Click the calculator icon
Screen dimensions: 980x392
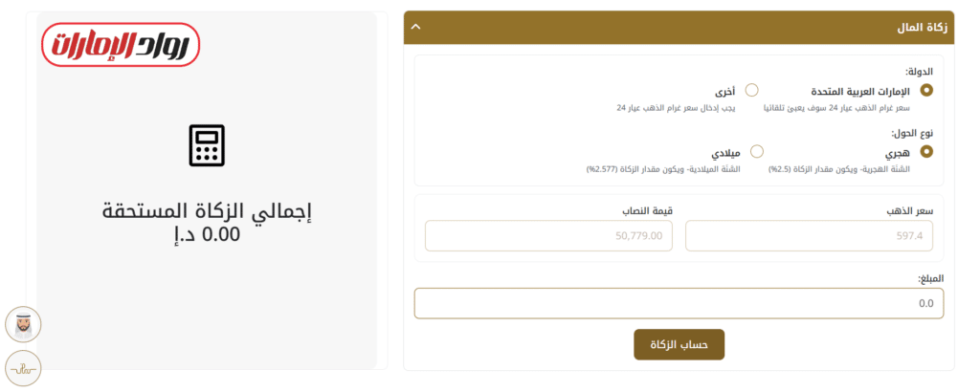[x=207, y=145]
